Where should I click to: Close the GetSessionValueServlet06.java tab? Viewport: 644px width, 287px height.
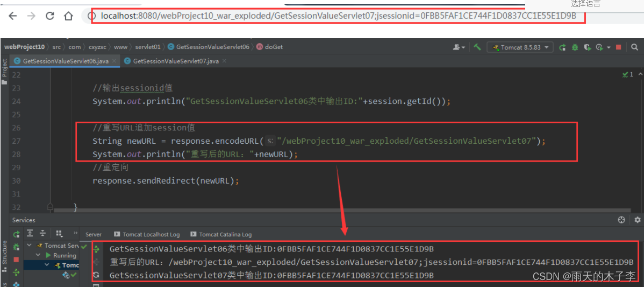[x=114, y=61]
